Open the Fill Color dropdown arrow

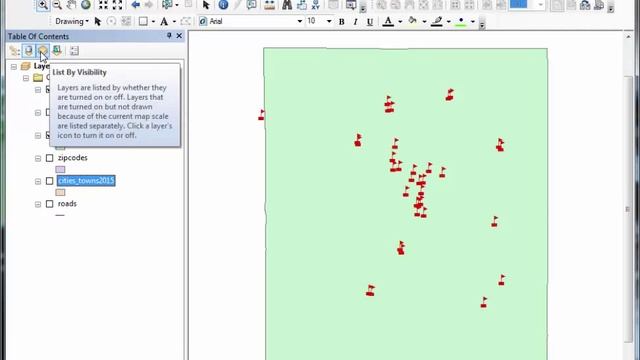tap(424, 22)
